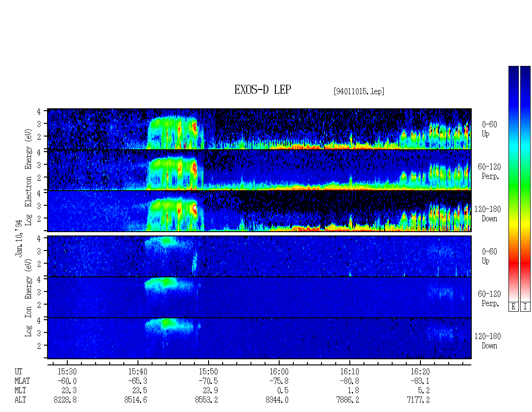Screen dimensions: 532x412
Task: Click the ion Up spectrogram panel
Action: point(259,256)
